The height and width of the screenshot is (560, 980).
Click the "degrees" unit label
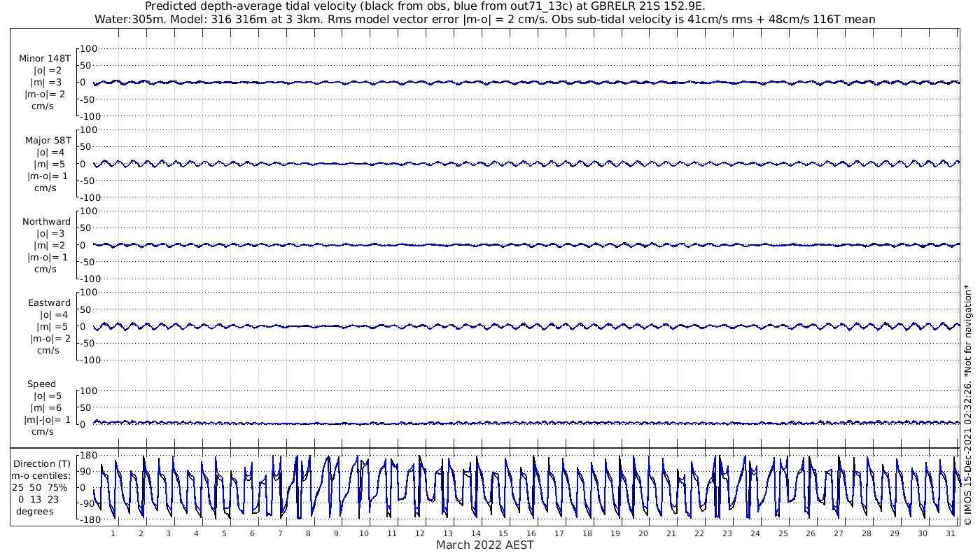pyautogui.click(x=35, y=512)
